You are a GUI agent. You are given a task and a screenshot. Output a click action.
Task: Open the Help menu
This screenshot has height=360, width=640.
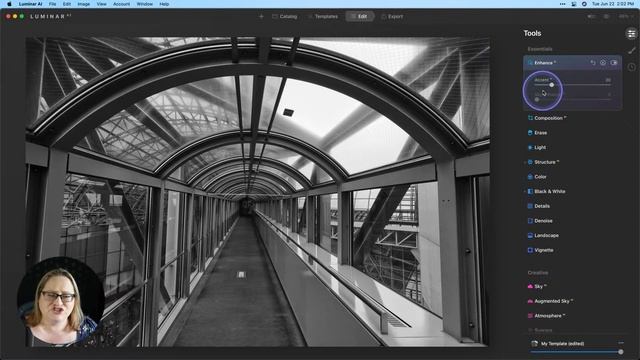(164, 4)
